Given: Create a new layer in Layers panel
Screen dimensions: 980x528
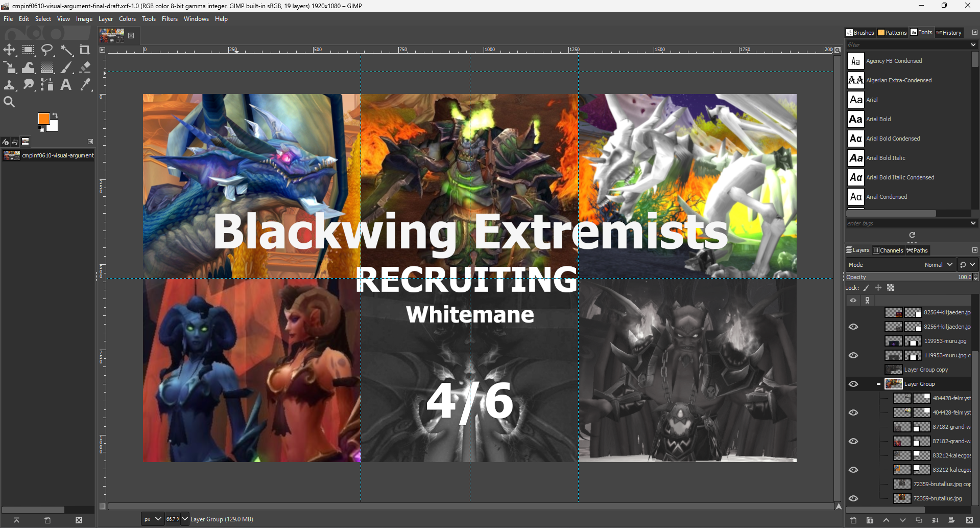Looking at the screenshot, I should [853, 520].
